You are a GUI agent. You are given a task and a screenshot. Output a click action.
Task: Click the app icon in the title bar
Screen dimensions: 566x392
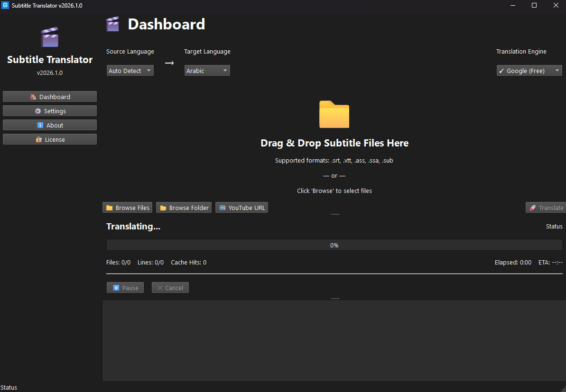(5, 5)
